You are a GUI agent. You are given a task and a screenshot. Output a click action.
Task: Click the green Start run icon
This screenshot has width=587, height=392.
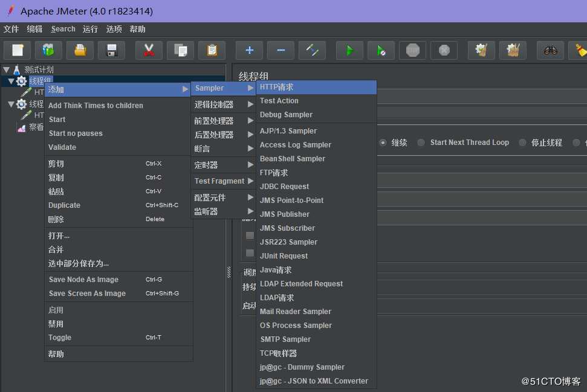349,50
